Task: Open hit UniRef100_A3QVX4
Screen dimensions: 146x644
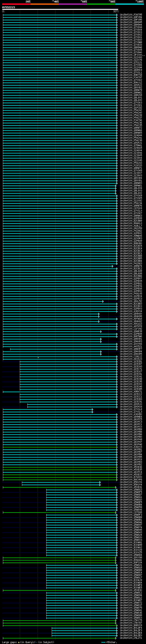Action: click(x=131, y=311)
